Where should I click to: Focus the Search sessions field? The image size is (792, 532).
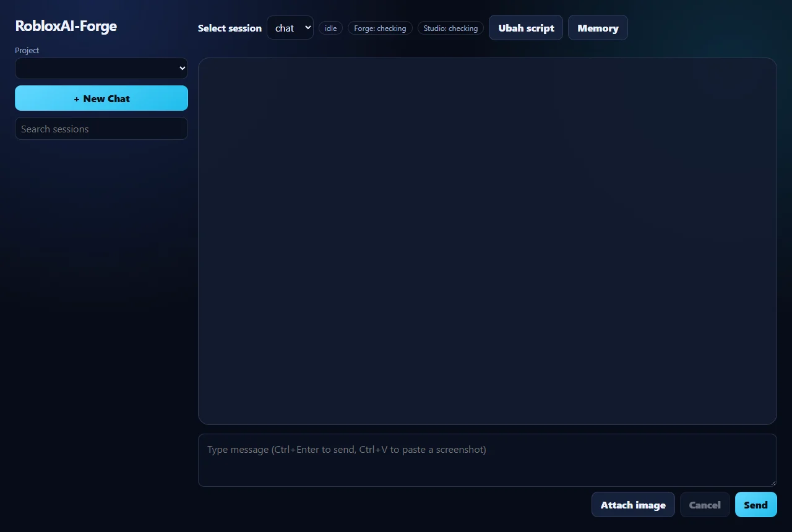101,129
